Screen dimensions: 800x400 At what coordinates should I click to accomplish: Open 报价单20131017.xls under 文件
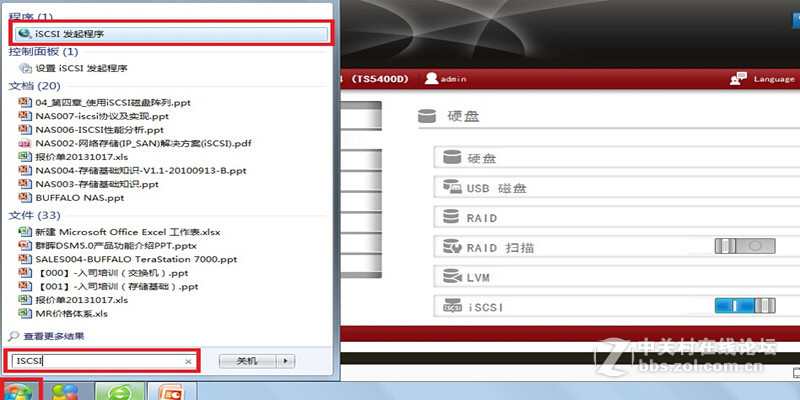(x=82, y=300)
